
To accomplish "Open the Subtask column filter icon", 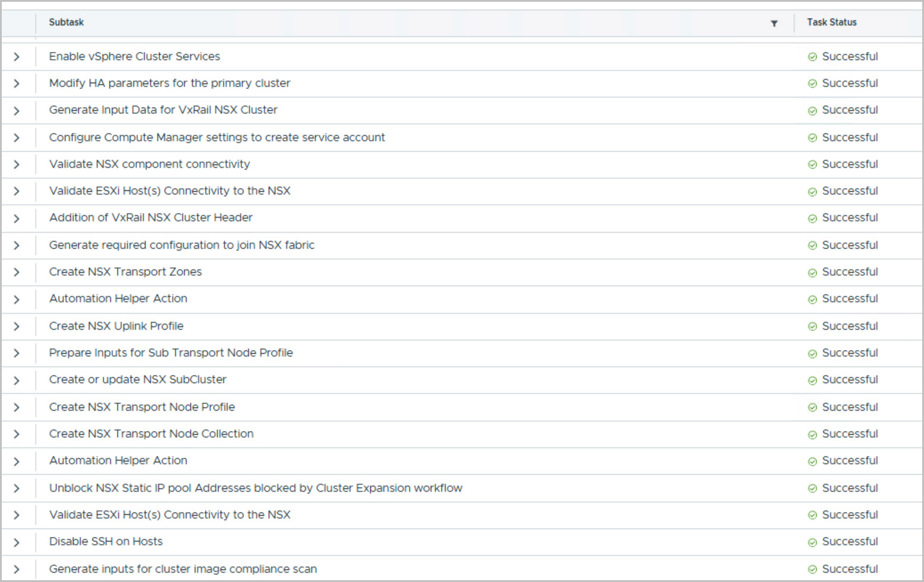I will pos(774,23).
